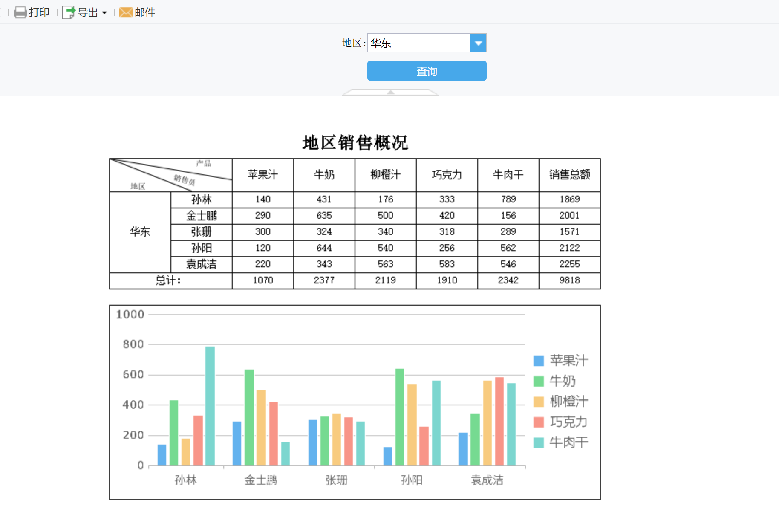Collapse the parameter panel with the up arrow
Viewport: 779px width, 532px height.
tap(390, 92)
